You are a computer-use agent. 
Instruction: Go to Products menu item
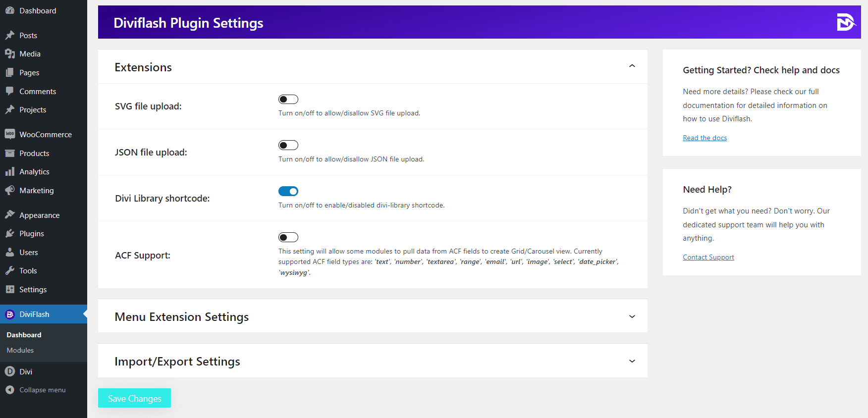tap(34, 153)
